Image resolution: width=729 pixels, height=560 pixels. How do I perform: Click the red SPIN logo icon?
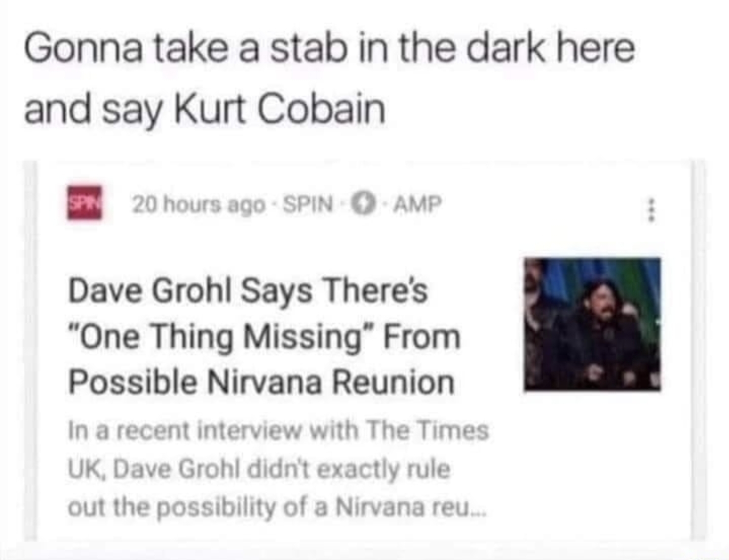point(84,203)
